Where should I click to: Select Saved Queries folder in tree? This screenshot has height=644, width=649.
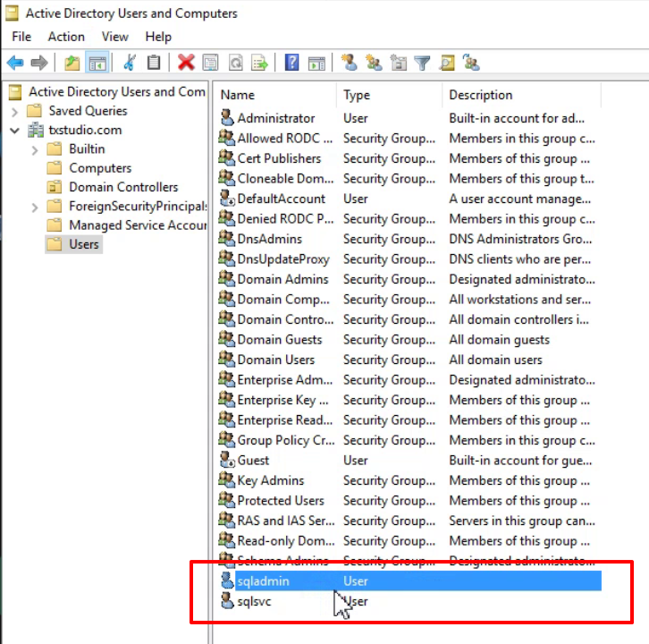(88, 111)
